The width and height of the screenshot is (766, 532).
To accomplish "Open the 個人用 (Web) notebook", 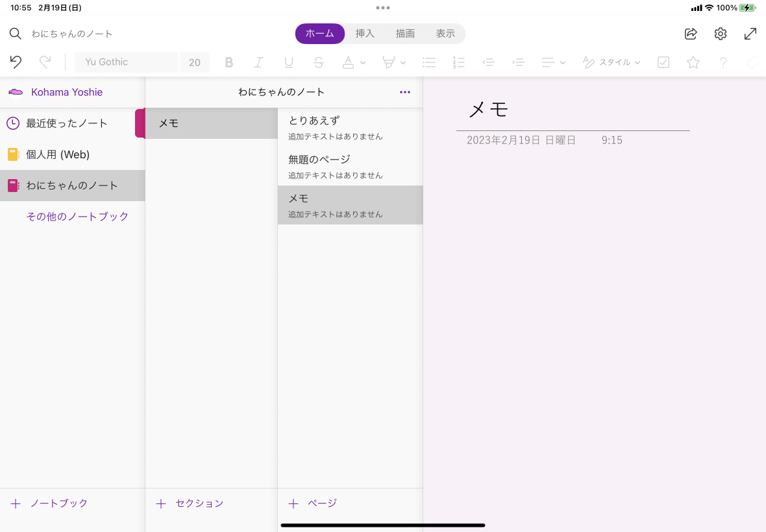I will tap(72, 154).
